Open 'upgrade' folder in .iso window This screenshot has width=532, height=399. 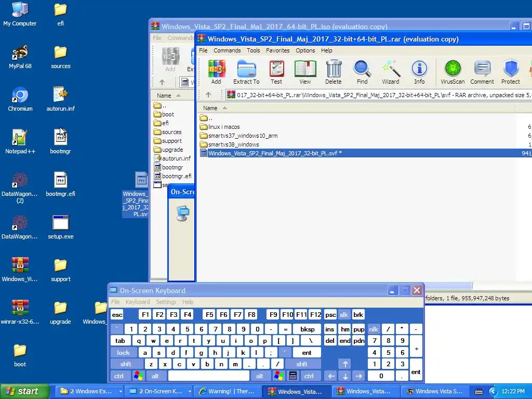(169, 149)
